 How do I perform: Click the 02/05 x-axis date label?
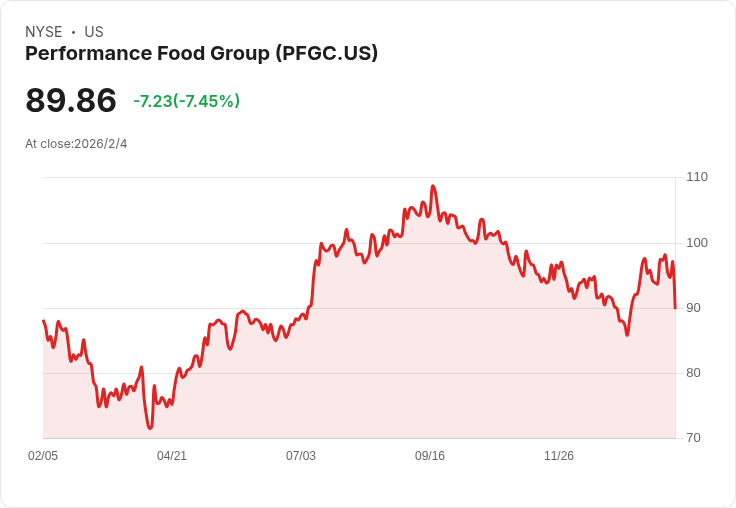pyautogui.click(x=43, y=455)
